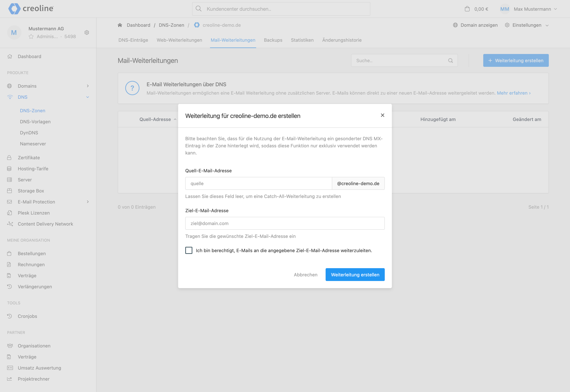Open Nameserver in the sidebar

point(33,144)
